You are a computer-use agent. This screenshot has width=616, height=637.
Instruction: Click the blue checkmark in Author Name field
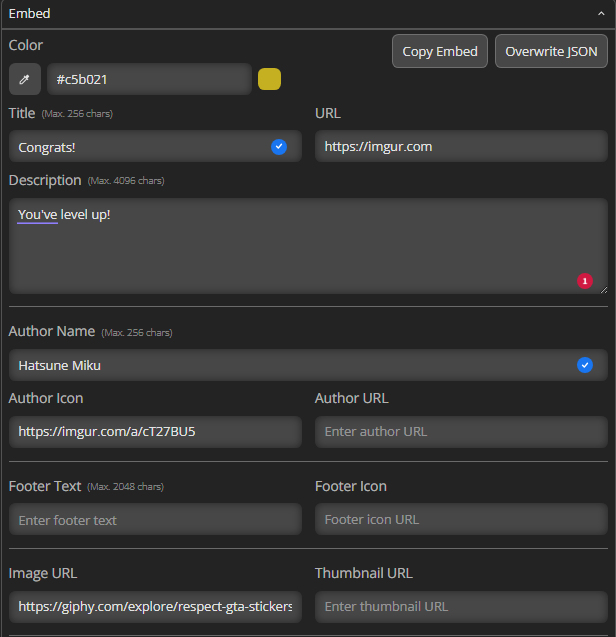[585, 365]
